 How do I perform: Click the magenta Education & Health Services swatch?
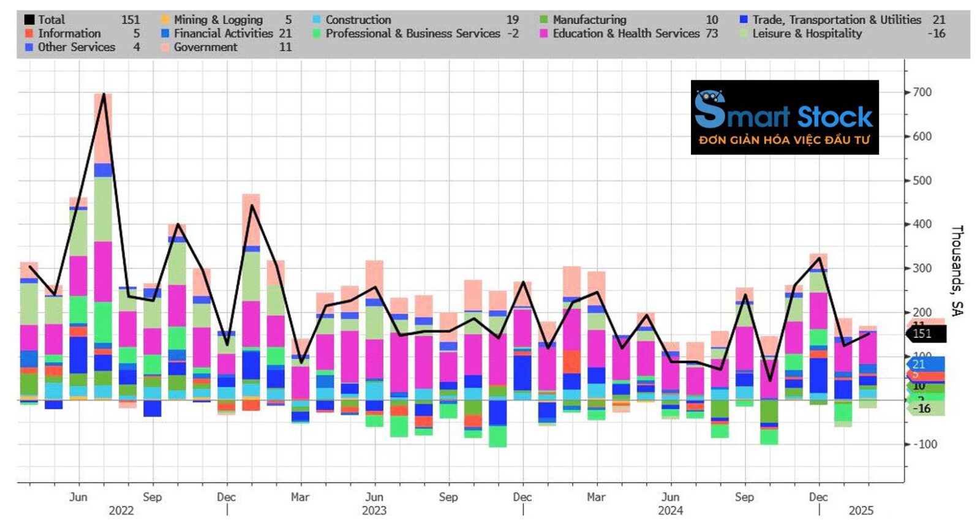543,34
